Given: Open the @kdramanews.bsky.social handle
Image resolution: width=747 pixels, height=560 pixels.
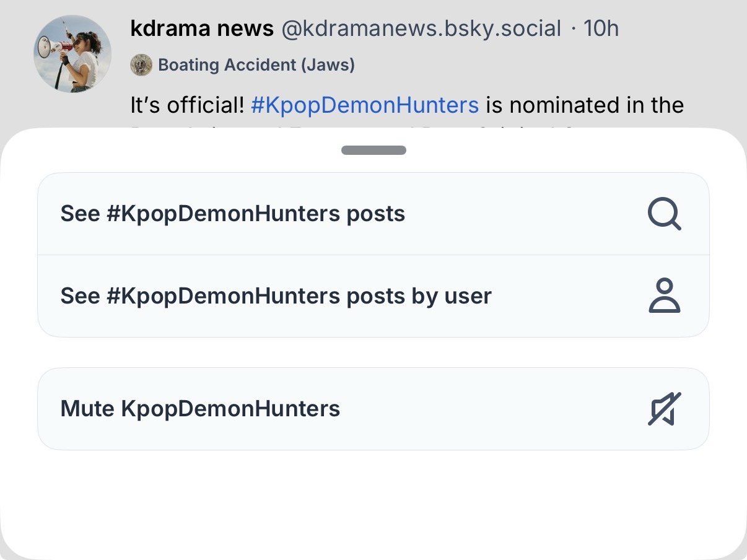Looking at the screenshot, I should click(421, 28).
